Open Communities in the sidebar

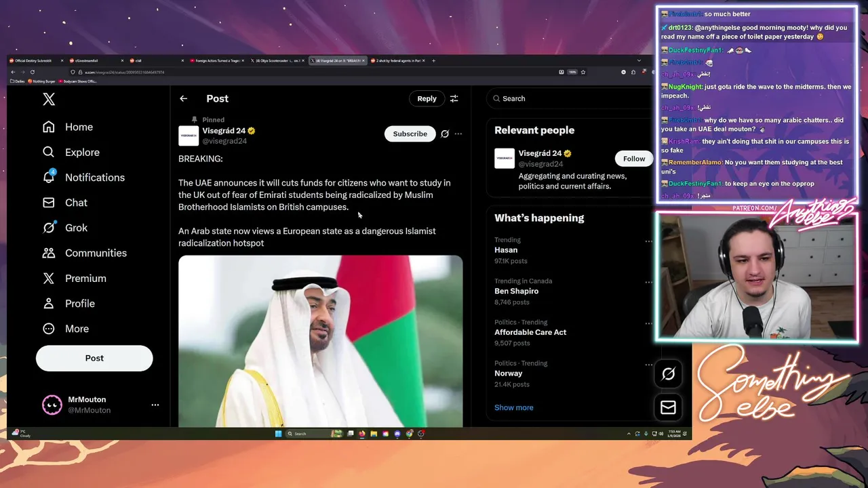coord(84,253)
